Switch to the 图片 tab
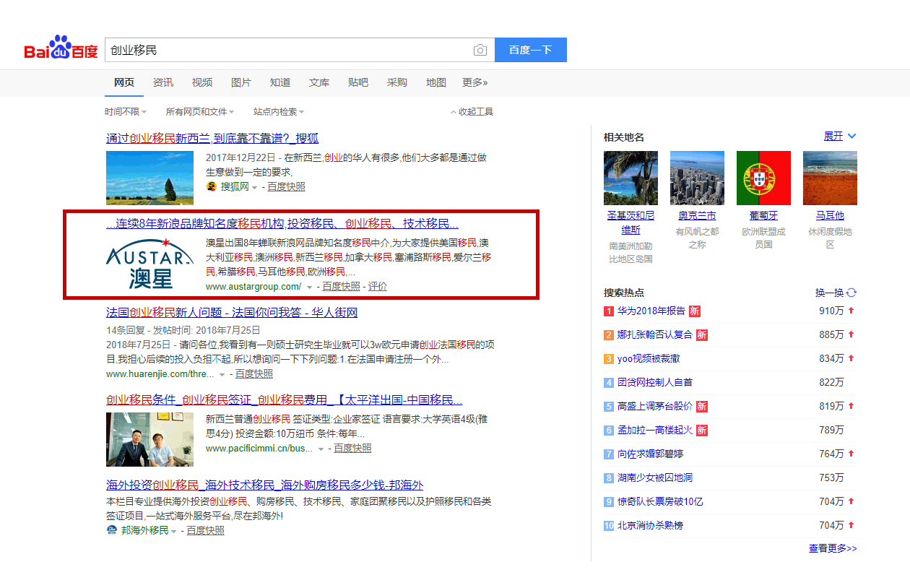This screenshot has width=910, height=588. (241, 82)
